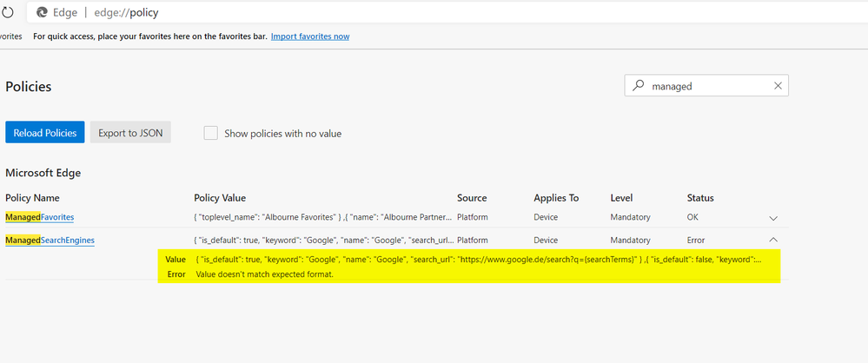Click Mandatory level in ManagedSearchEngines row
The image size is (868, 363).
[630, 241]
